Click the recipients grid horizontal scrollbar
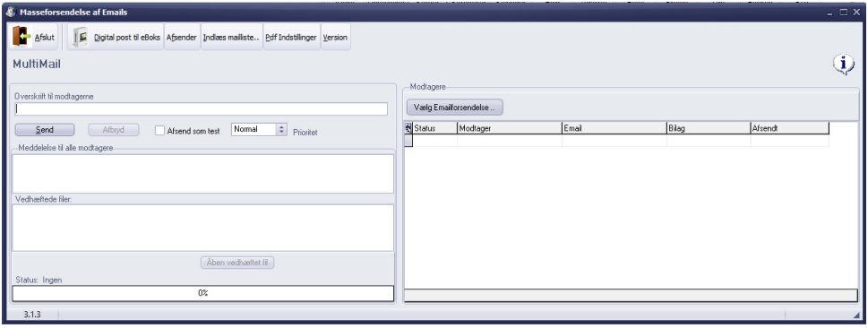The width and height of the screenshot is (868, 328). [x=632, y=295]
